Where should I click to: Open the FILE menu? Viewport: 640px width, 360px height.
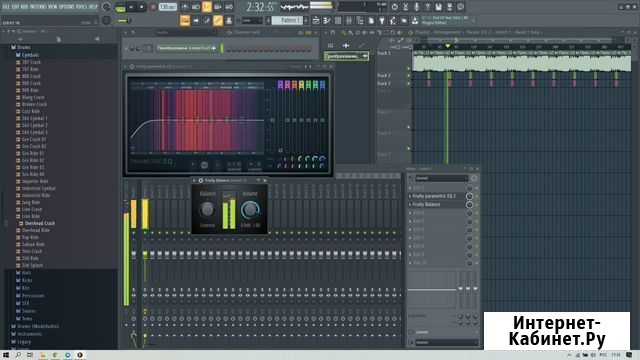tap(6, 7)
